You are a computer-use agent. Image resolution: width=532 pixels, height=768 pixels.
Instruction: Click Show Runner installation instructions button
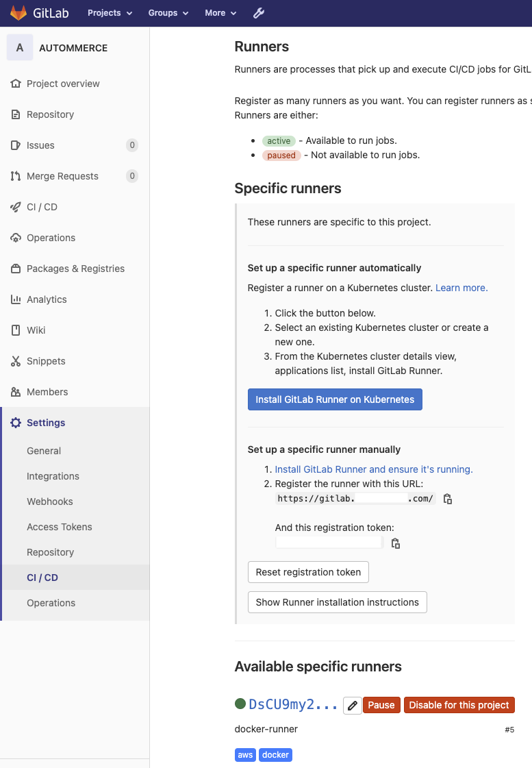coord(338,602)
